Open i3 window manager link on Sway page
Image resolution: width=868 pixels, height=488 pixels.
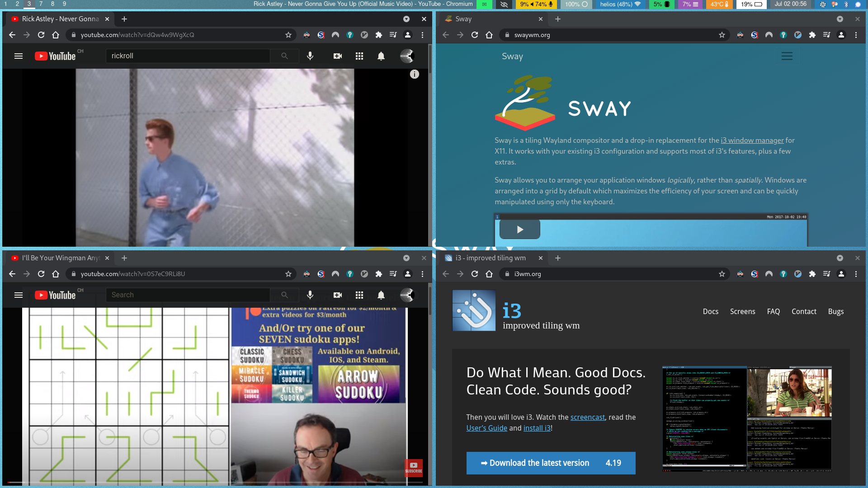[x=752, y=141]
